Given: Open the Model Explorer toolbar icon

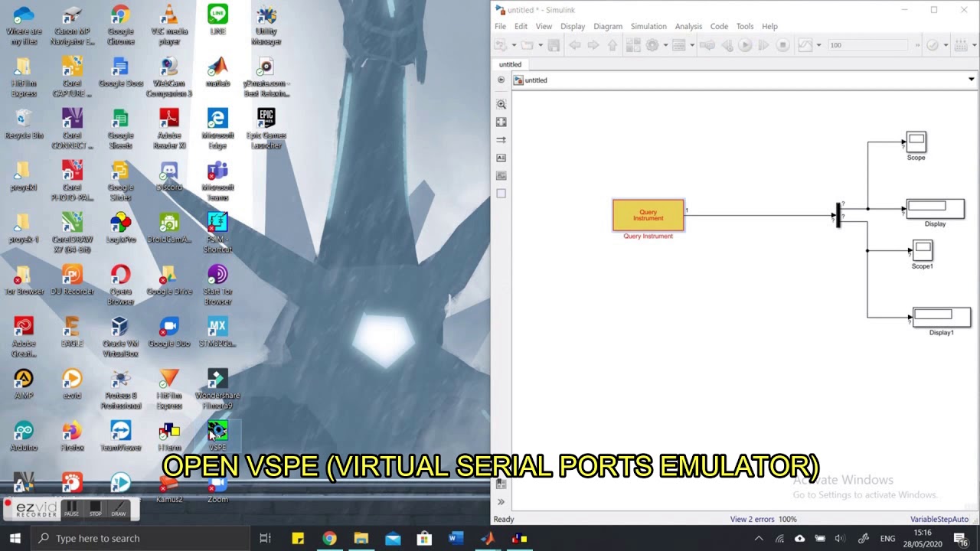Looking at the screenshot, I should coord(678,45).
